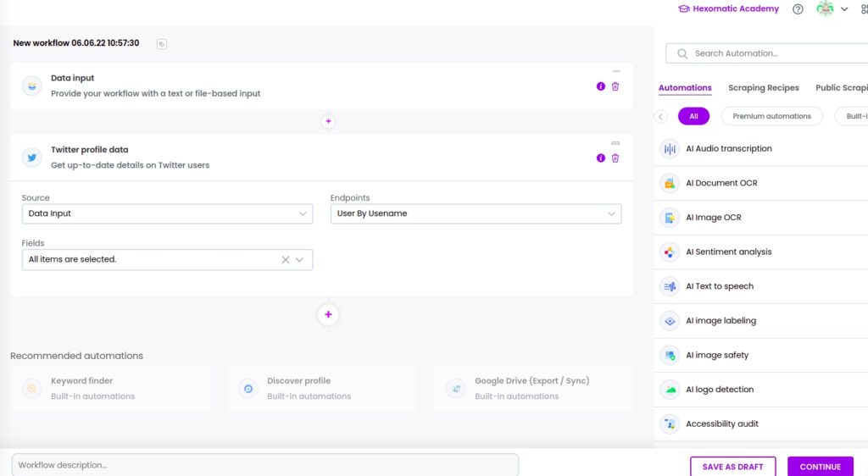
Task: Select the Built-in filter chip
Action: 853,116
